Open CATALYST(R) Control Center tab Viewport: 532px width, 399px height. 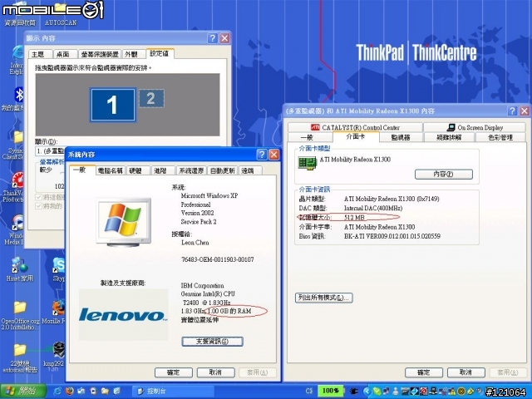pos(355,127)
